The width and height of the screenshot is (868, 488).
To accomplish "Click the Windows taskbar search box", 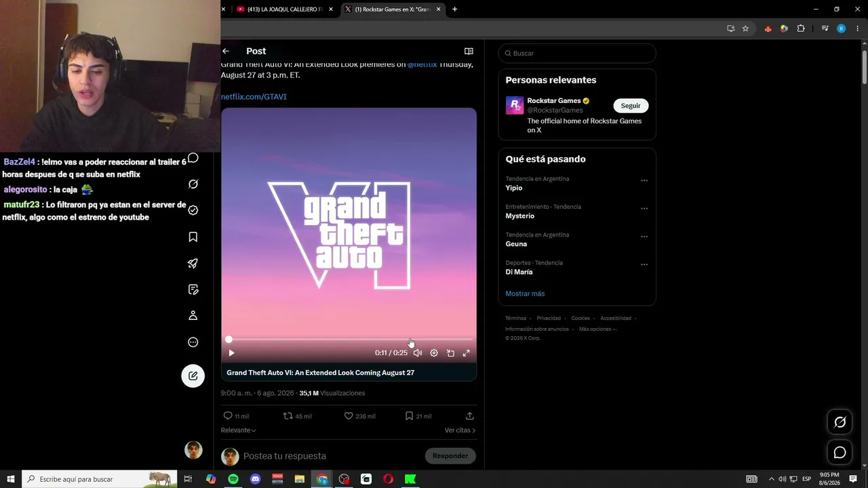I will pos(100,479).
